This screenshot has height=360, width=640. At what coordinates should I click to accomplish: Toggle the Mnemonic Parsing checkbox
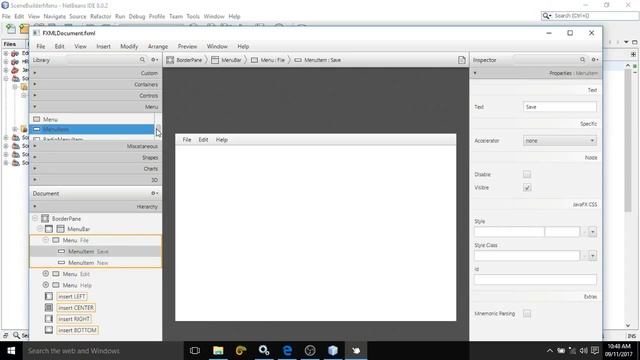[x=527, y=314]
